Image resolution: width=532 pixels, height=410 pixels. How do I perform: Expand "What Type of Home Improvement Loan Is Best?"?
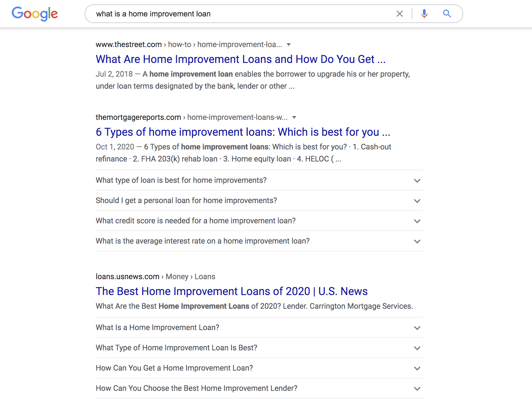(259, 348)
